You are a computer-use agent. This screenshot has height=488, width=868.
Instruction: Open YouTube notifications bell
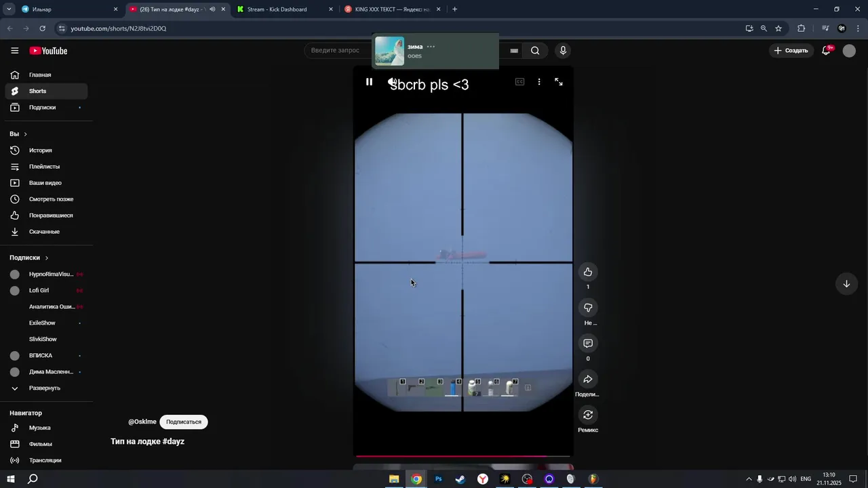tap(826, 51)
